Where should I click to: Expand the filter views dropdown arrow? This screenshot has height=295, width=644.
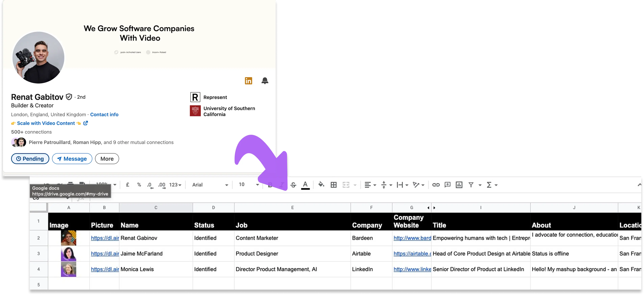[x=480, y=185]
